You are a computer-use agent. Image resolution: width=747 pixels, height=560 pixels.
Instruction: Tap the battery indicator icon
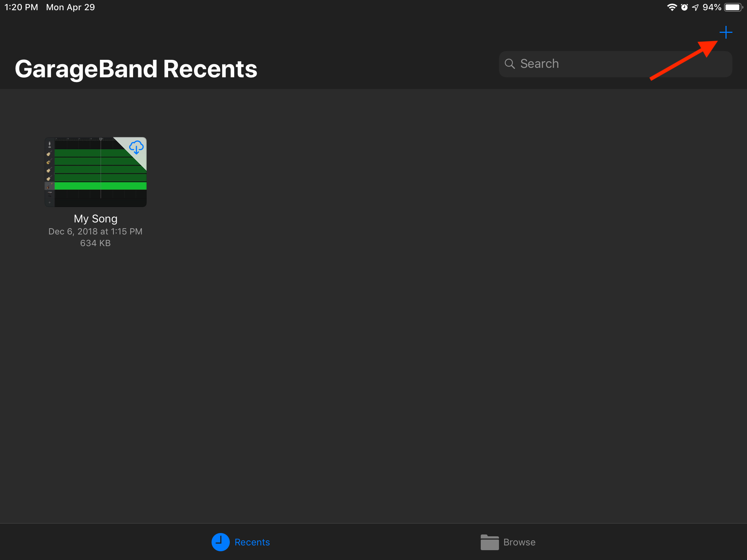click(734, 7)
